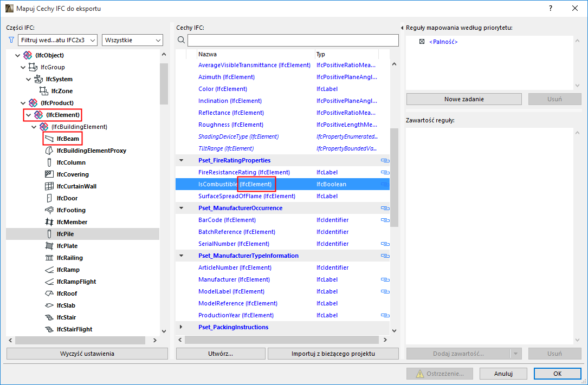Click Importuj z bieżącego projektu button
Viewport: 588px width, 385px height.
pos(333,354)
